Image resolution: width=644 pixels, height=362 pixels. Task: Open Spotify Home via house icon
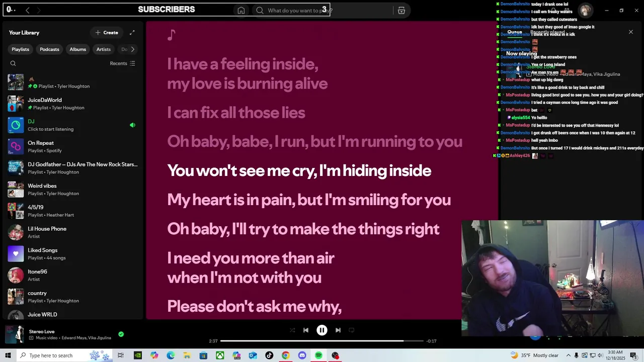click(x=241, y=11)
